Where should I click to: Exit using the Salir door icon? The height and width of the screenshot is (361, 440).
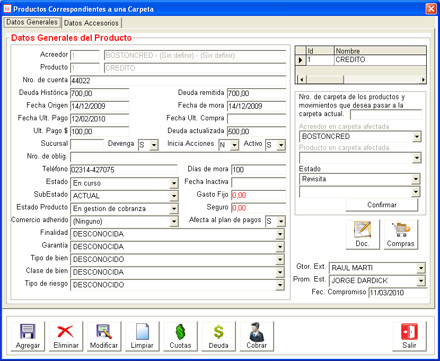point(409,336)
